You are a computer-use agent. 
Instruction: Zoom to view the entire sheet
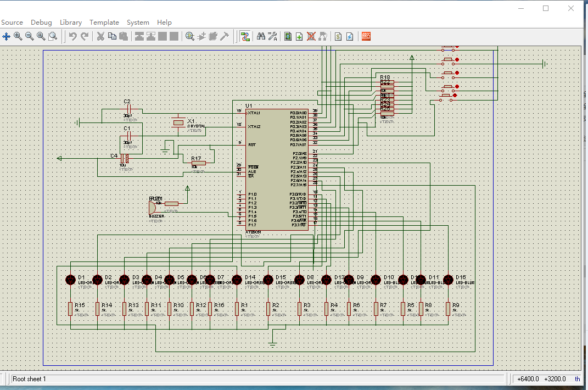click(x=41, y=36)
